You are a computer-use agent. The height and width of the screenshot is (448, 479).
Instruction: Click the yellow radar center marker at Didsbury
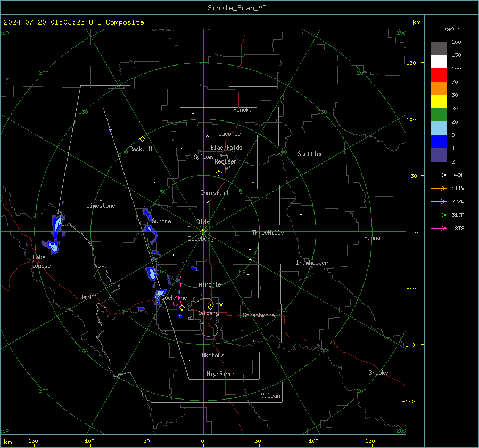(203, 232)
